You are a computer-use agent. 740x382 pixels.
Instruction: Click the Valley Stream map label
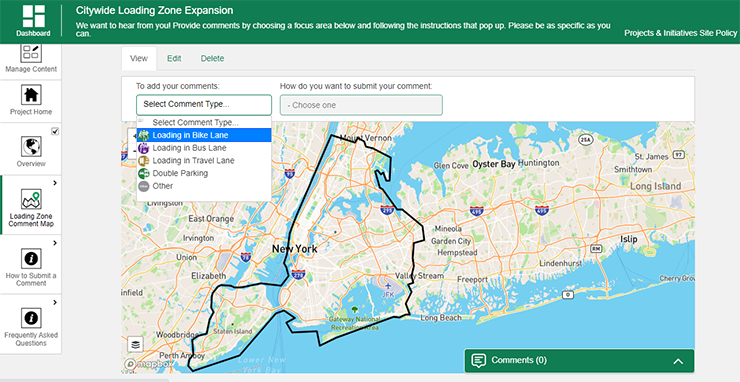419,276
